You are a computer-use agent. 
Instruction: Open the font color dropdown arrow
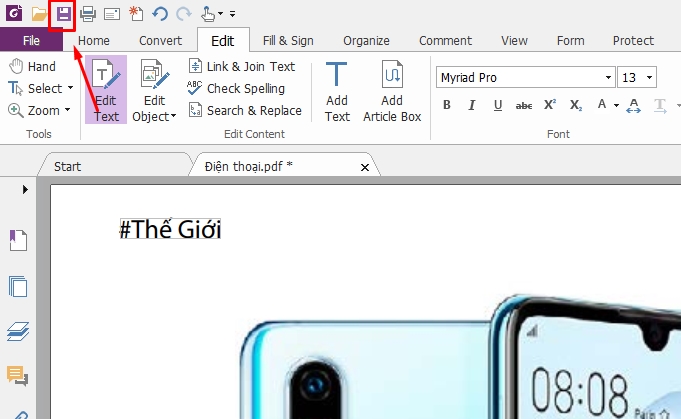click(x=616, y=105)
